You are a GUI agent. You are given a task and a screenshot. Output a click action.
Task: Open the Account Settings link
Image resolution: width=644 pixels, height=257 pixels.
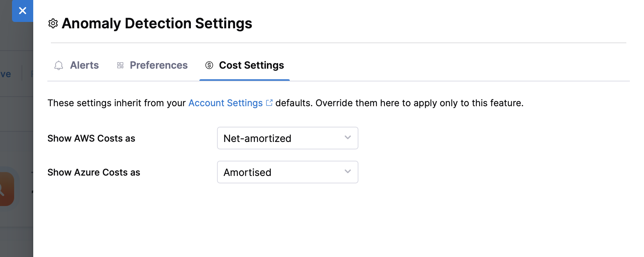pos(225,103)
